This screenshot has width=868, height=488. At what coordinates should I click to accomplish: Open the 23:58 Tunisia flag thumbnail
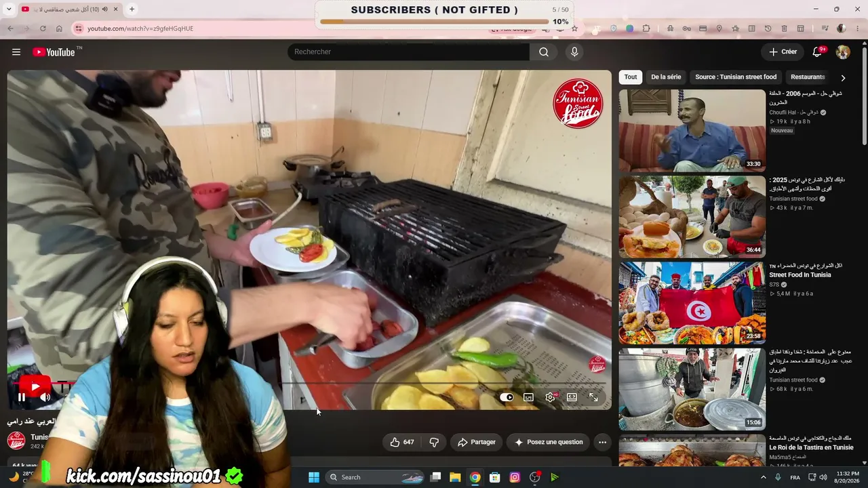click(x=692, y=302)
